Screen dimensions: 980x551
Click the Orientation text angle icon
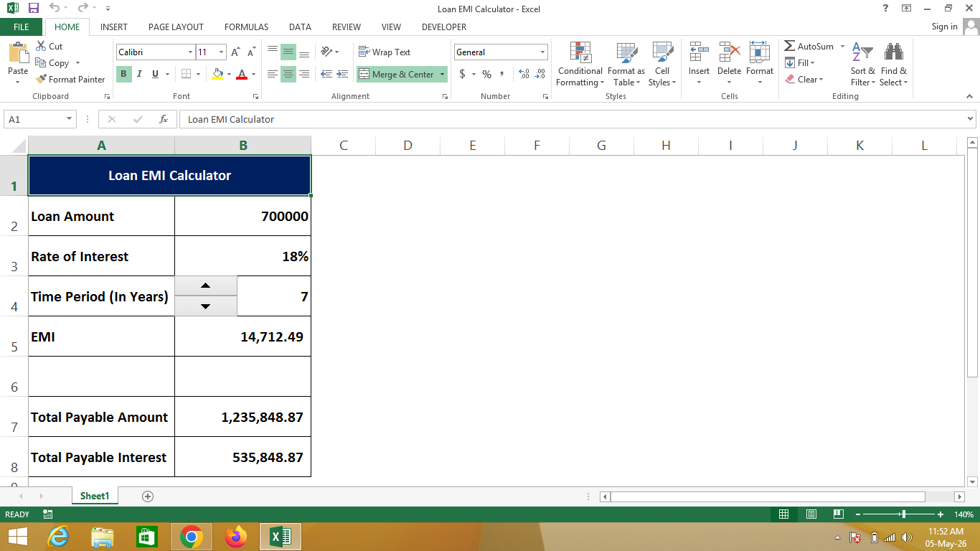pos(327,52)
